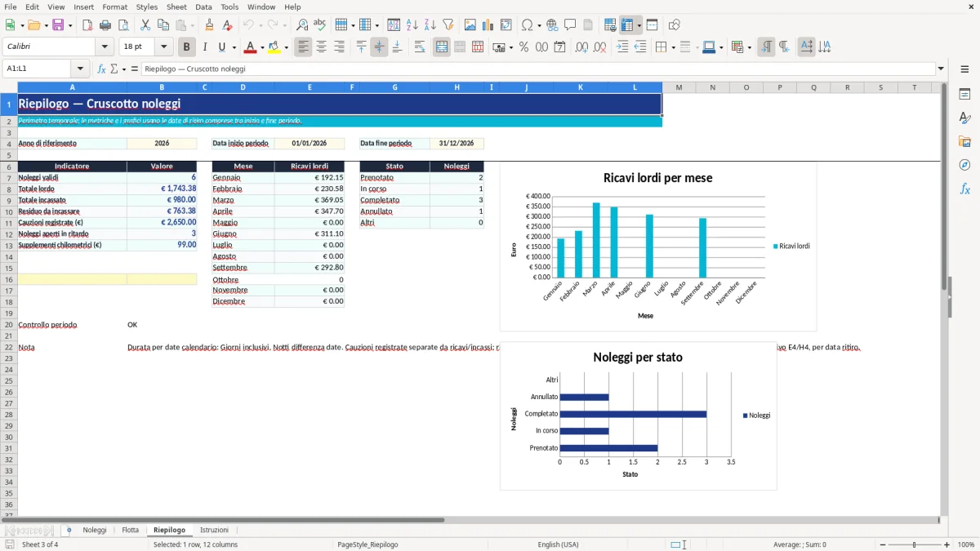Switch to the Noleggi sheet tab
This screenshot has width=980, height=551.
click(x=95, y=530)
